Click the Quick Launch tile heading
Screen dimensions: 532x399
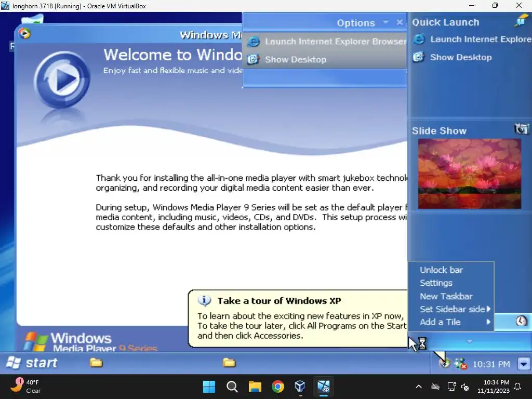(445, 22)
